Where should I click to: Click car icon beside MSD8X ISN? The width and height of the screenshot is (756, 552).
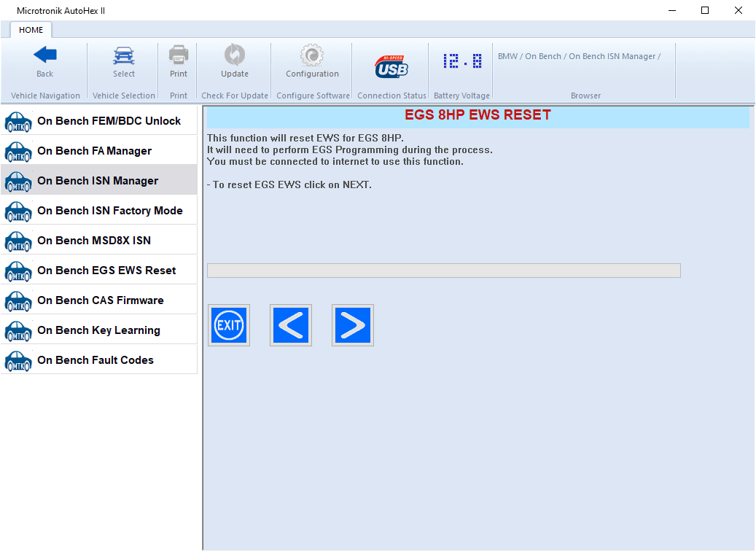pyautogui.click(x=18, y=241)
